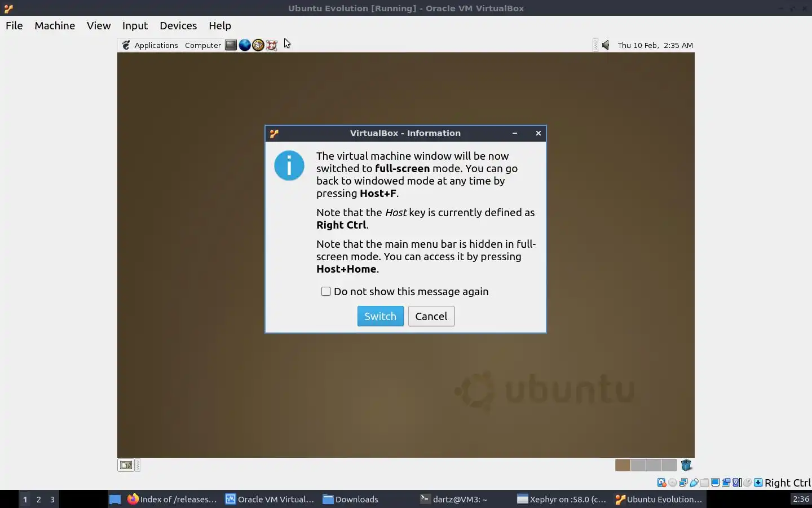The height and width of the screenshot is (508, 812).
Task: Select the third guest workspace square
Action: 654,465
